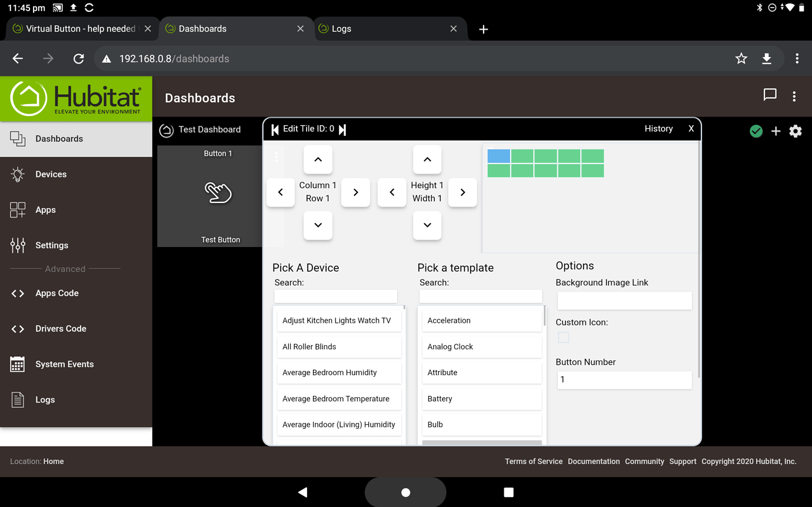Open tile three-dot menu beside Button 1
Screen dimensions: 812x507
click(277, 156)
